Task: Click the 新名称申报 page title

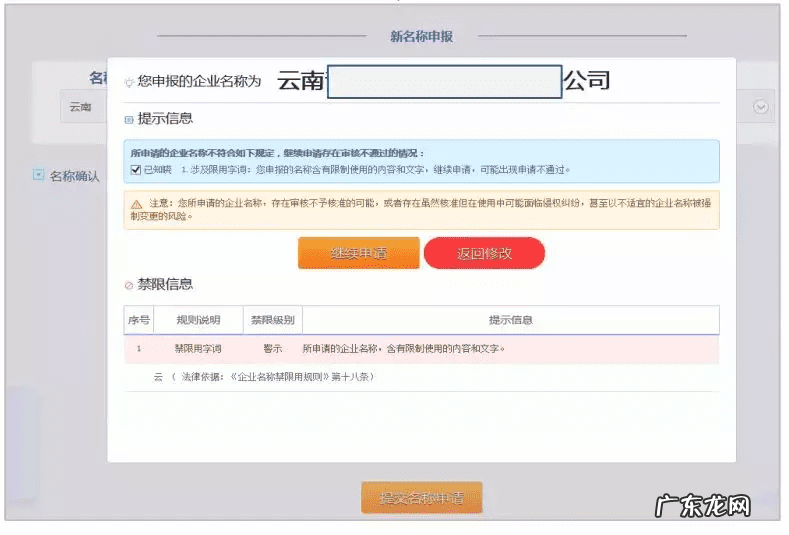Action: coord(423,37)
